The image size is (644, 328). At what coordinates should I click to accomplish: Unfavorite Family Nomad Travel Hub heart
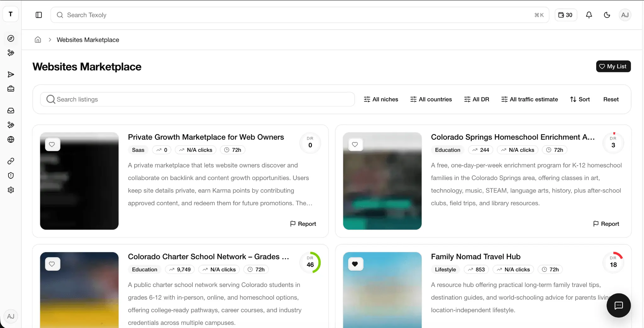[x=355, y=264]
